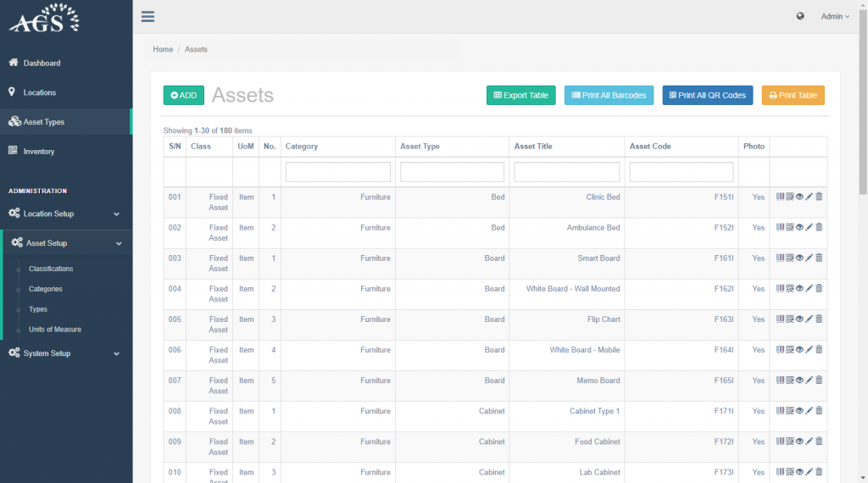This screenshot has width=868, height=483.
Task: Delete the Memo Board row via trash icon
Action: pyautogui.click(x=819, y=380)
